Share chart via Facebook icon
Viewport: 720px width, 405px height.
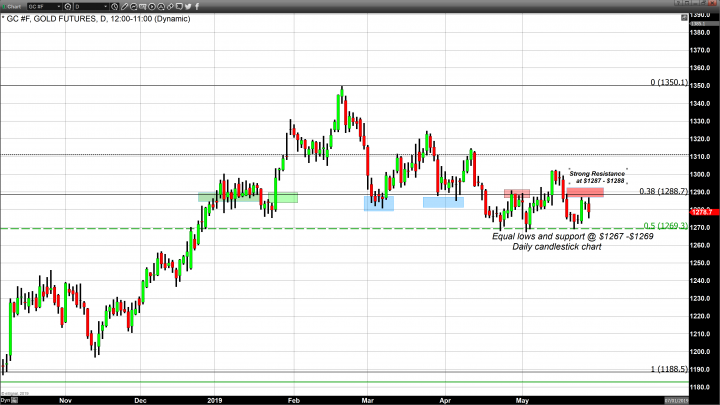(197, 6)
